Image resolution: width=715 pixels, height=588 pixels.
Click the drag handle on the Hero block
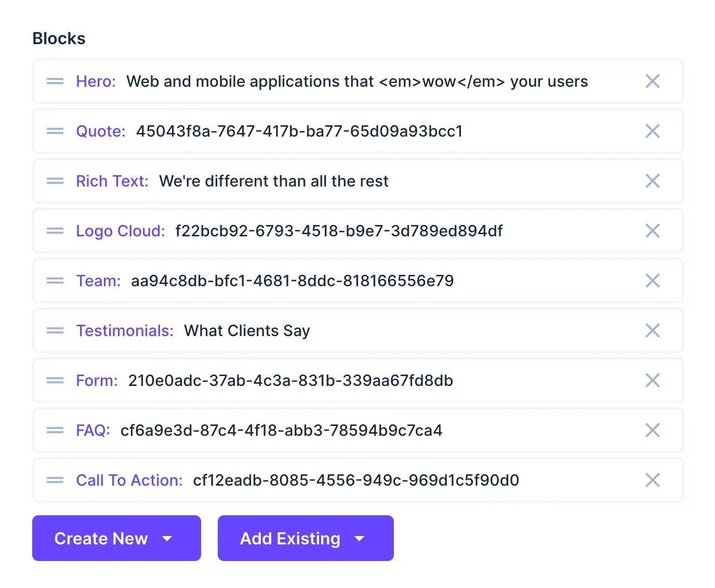55,82
